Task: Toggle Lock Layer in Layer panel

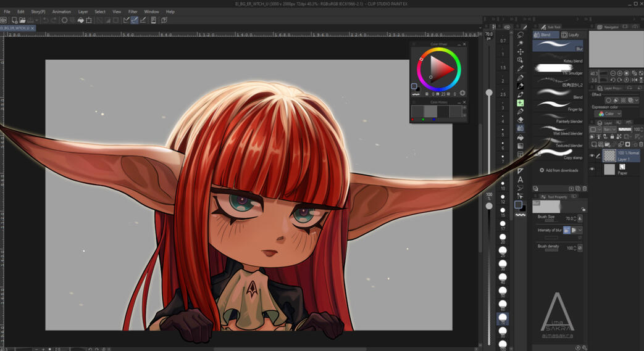Action: 613,136
